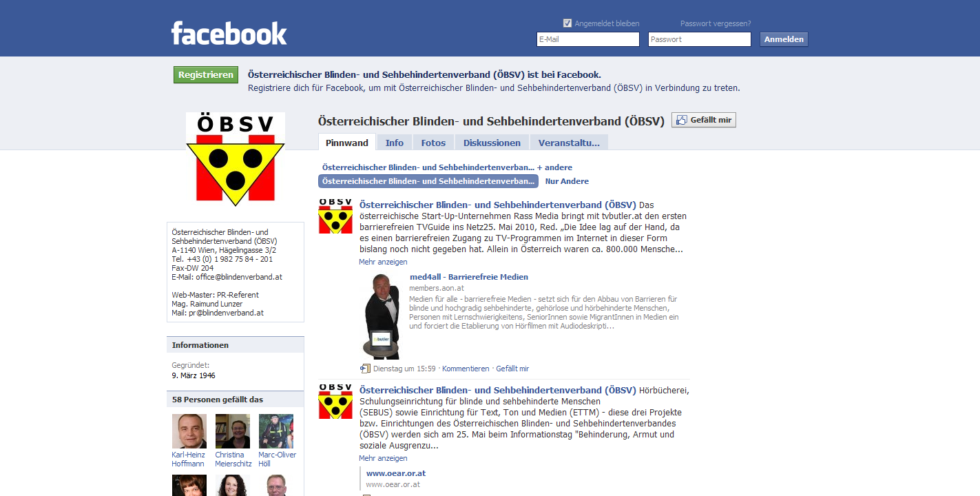The width and height of the screenshot is (980, 496).
Task: Click the Facebook logo in header
Action: pyautogui.click(x=229, y=33)
